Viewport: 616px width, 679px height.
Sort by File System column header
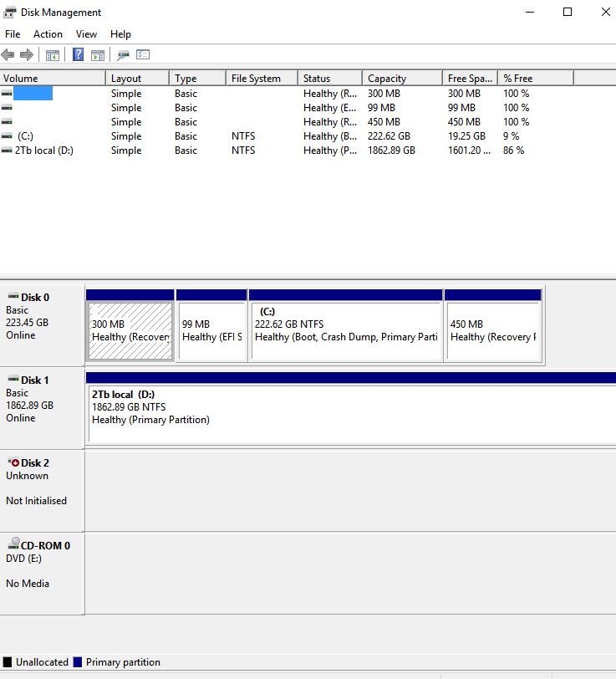click(262, 79)
